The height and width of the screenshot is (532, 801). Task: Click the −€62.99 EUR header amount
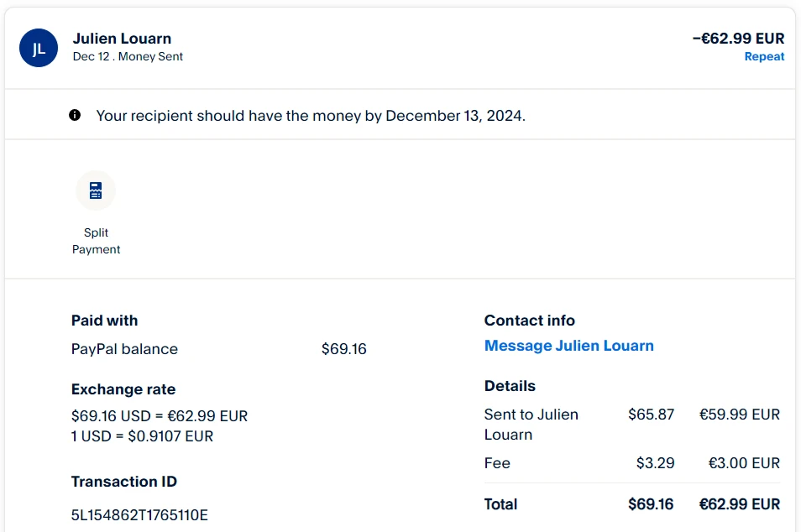pyautogui.click(x=738, y=39)
